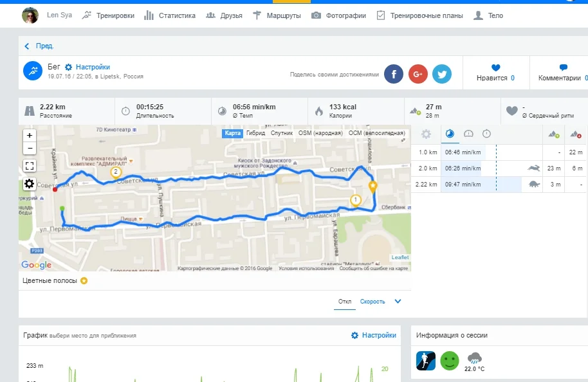Go to Маршруты in the top menu
The width and height of the screenshot is (588, 382).
(277, 15)
